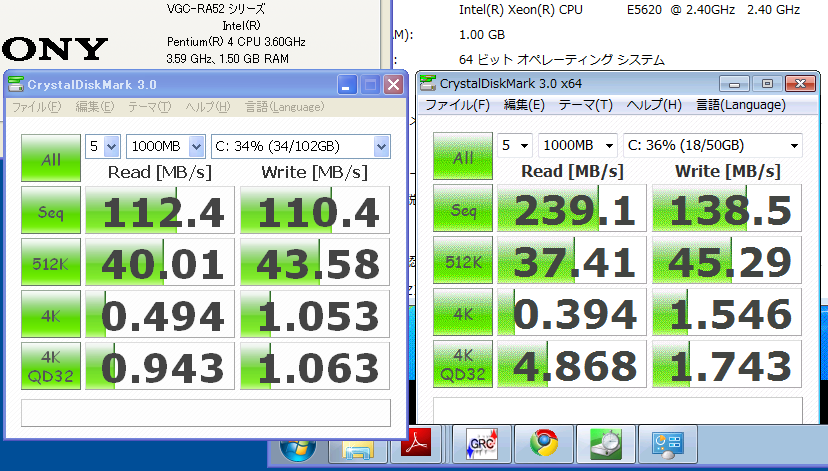Open Windows Explorer folder icon on taskbar
Image resolution: width=828 pixels, height=471 pixels.
pyautogui.click(x=358, y=447)
